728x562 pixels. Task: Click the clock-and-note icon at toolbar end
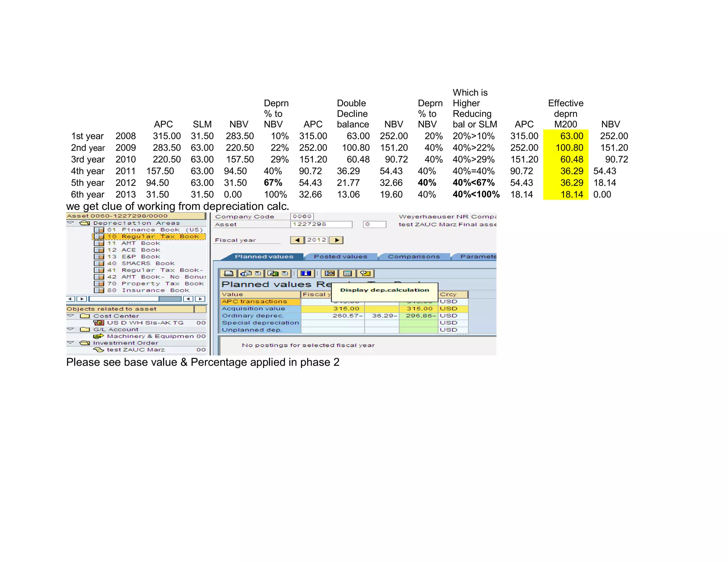365,273
